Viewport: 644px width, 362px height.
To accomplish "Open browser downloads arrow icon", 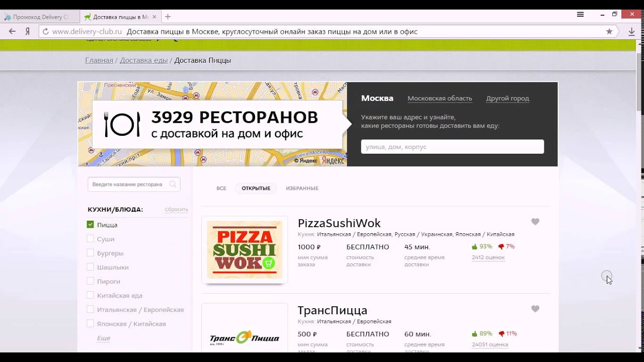I will 632,31.
